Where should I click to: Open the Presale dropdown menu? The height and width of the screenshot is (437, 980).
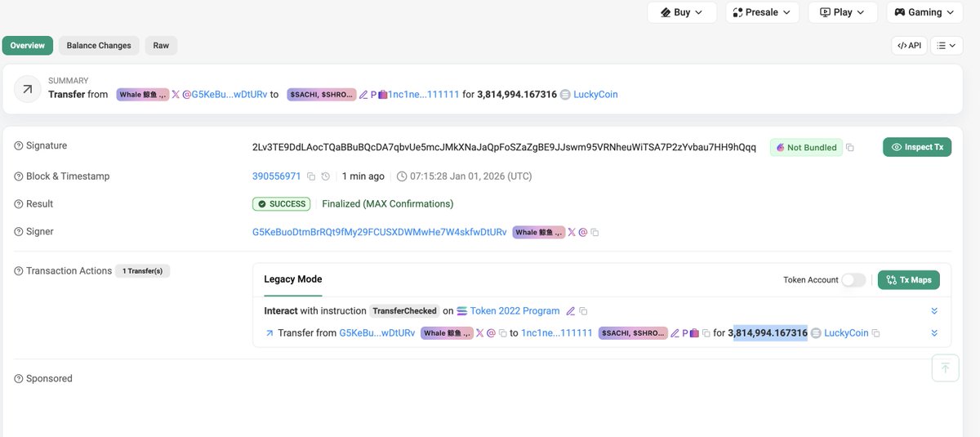pyautogui.click(x=762, y=12)
